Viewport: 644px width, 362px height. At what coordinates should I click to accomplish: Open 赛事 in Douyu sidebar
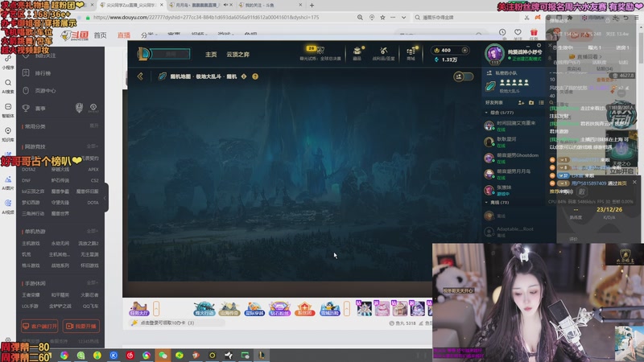(40, 109)
